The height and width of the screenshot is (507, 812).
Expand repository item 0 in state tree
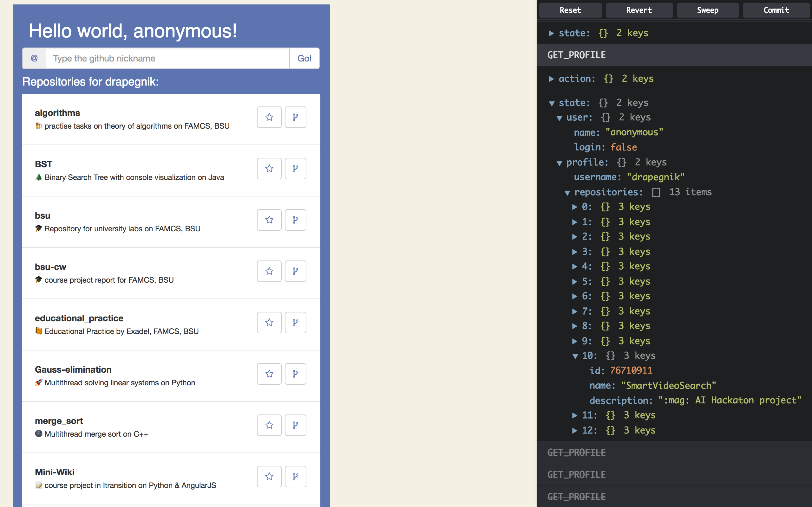[575, 207]
